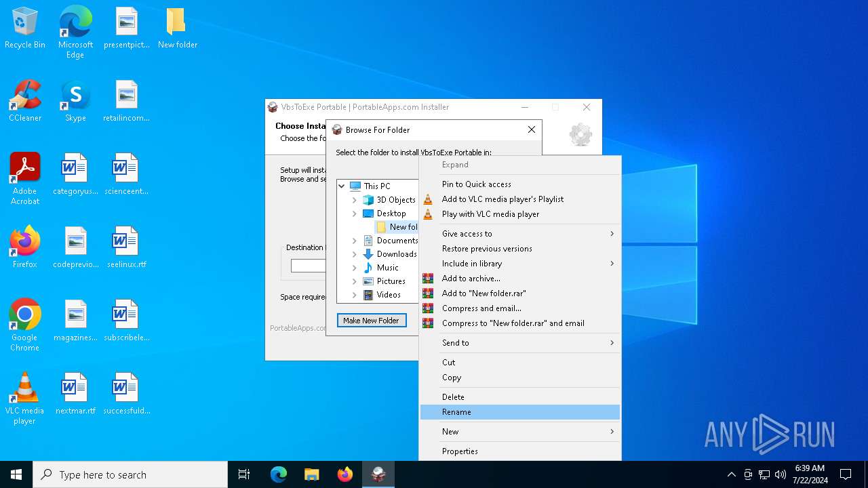Select the subscribele Word document on desktop
868x488 pixels.
click(x=126, y=321)
